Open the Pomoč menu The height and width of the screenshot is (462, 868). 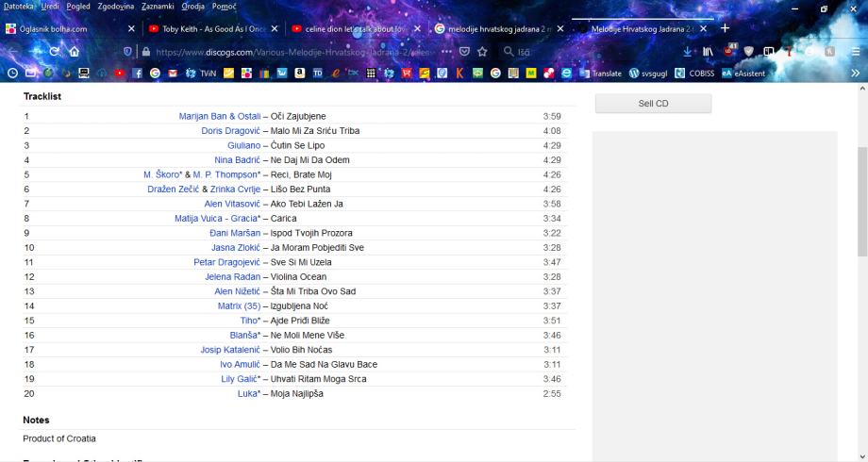(225, 6)
